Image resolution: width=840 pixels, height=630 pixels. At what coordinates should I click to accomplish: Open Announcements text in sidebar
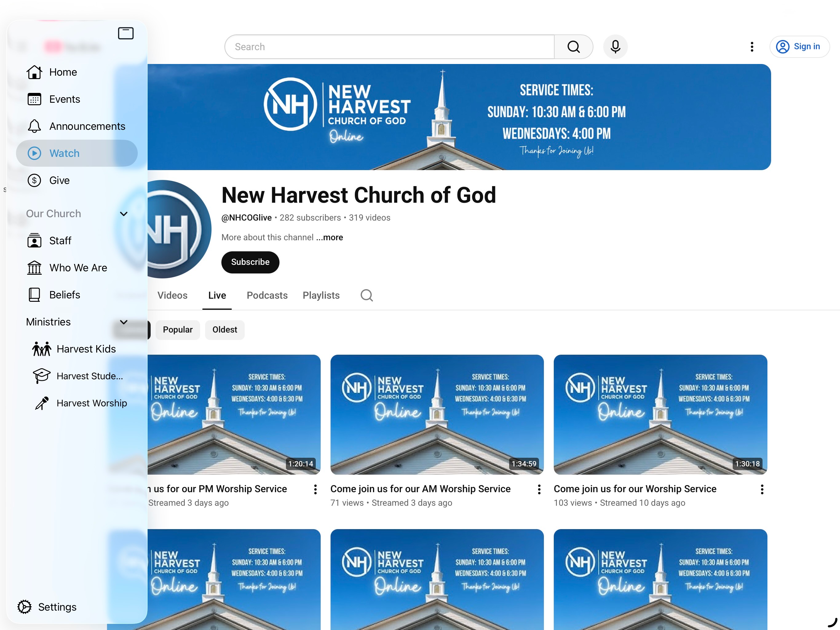87,126
